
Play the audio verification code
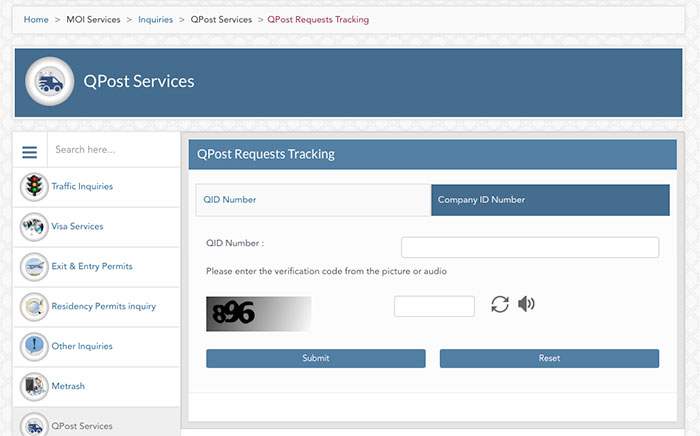point(526,304)
